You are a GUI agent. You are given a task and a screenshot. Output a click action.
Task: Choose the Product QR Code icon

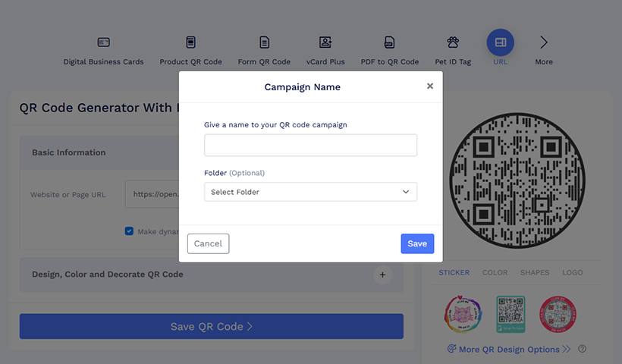pos(190,42)
